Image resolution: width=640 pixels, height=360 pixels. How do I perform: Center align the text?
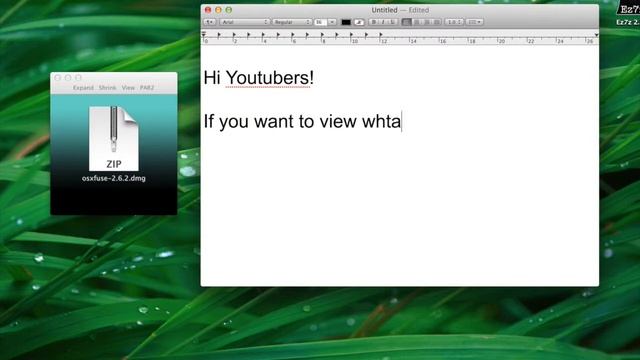pyautogui.click(x=416, y=22)
